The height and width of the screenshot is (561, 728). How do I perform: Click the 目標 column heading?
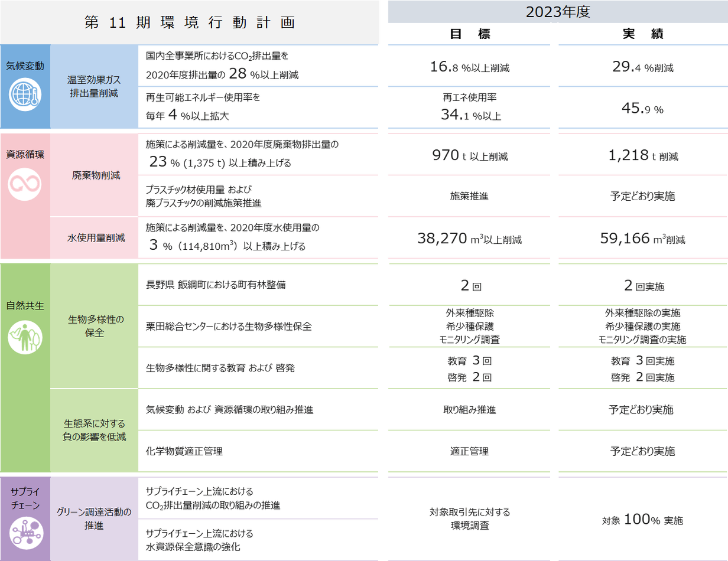pyautogui.click(x=470, y=35)
